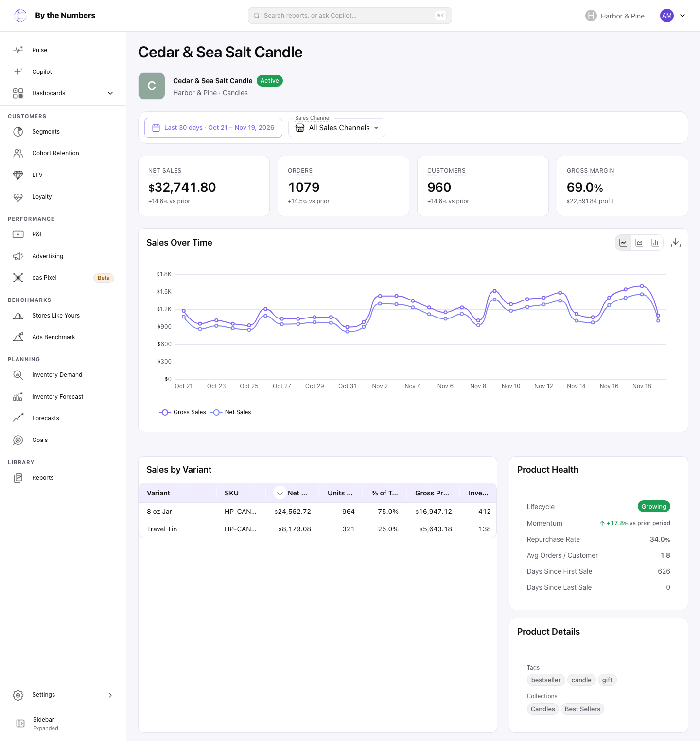
Task: Open the account menu chevron
Action: point(682,16)
